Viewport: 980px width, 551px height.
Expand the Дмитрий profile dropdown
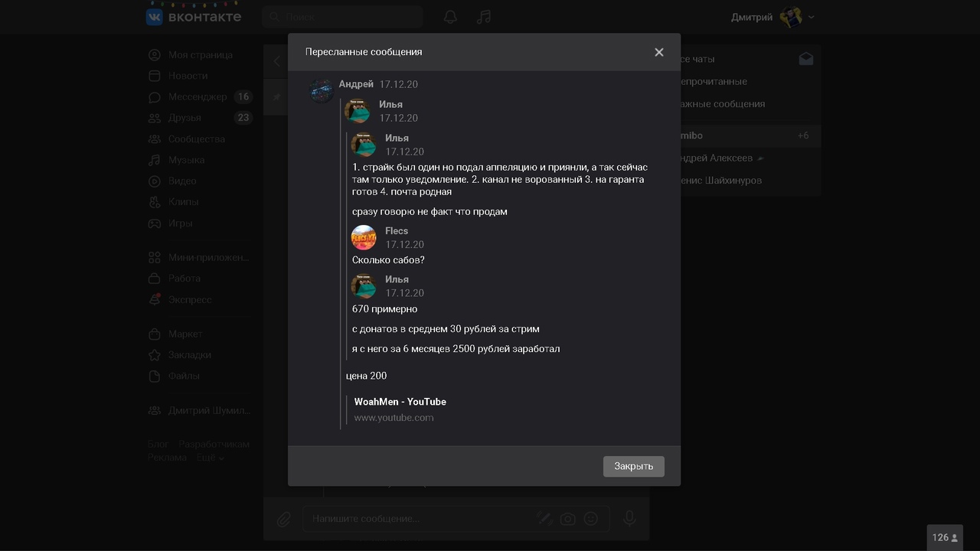(x=811, y=17)
